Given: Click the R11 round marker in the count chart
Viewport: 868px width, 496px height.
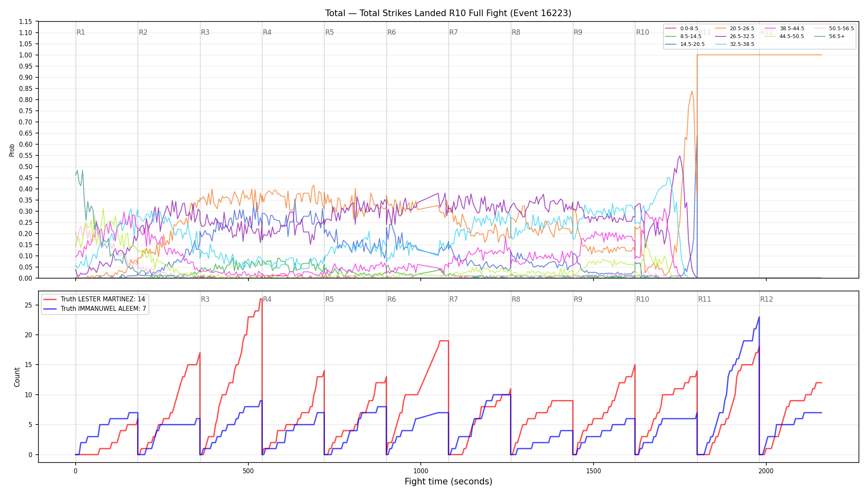Looking at the screenshot, I should coord(705,299).
